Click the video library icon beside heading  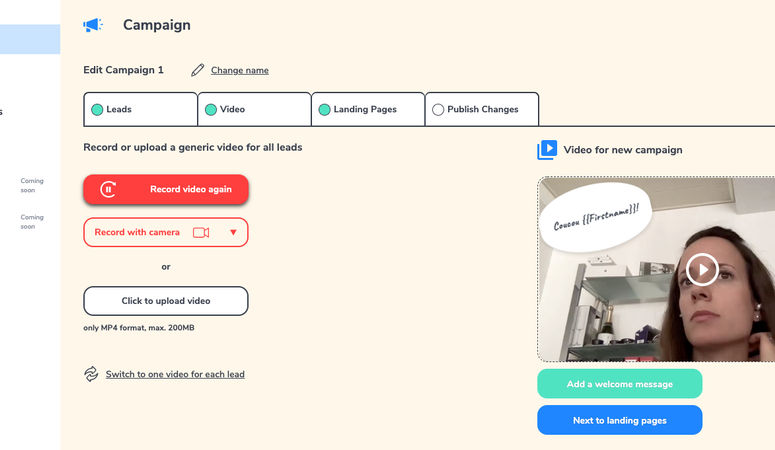click(x=547, y=150)
